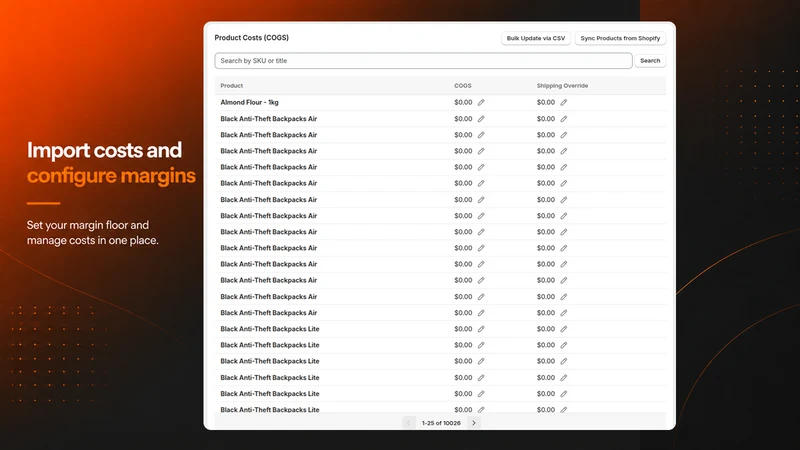This screenshot has width=800, height=450.
Task: Edit COGS for Almond Flour - 1kg
Action: [x=481, y=103]
